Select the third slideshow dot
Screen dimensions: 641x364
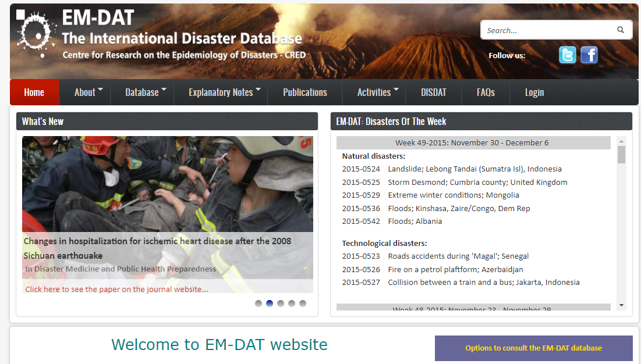pos(281,303)
